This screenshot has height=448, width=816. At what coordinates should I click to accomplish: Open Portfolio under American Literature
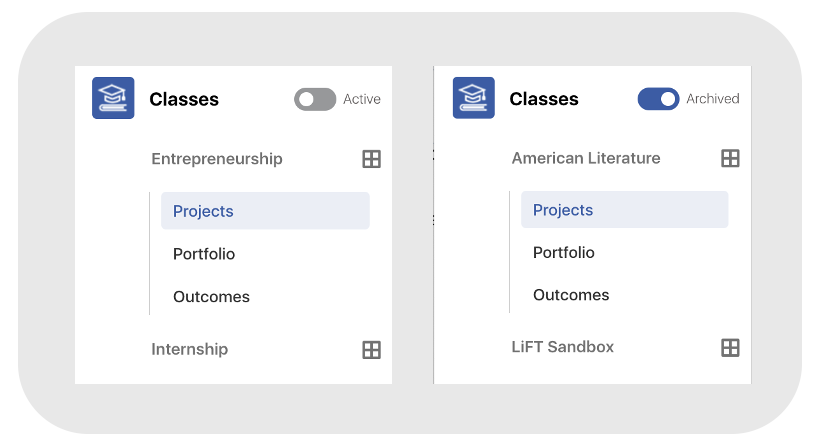(x=564, y=252)
